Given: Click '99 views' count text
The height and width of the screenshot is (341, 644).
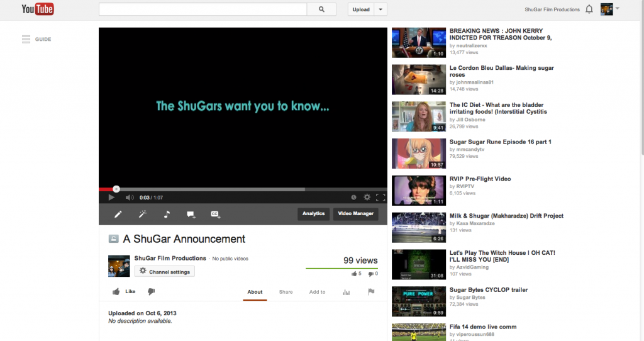Looking at the screenshot, I should [360, 260].
